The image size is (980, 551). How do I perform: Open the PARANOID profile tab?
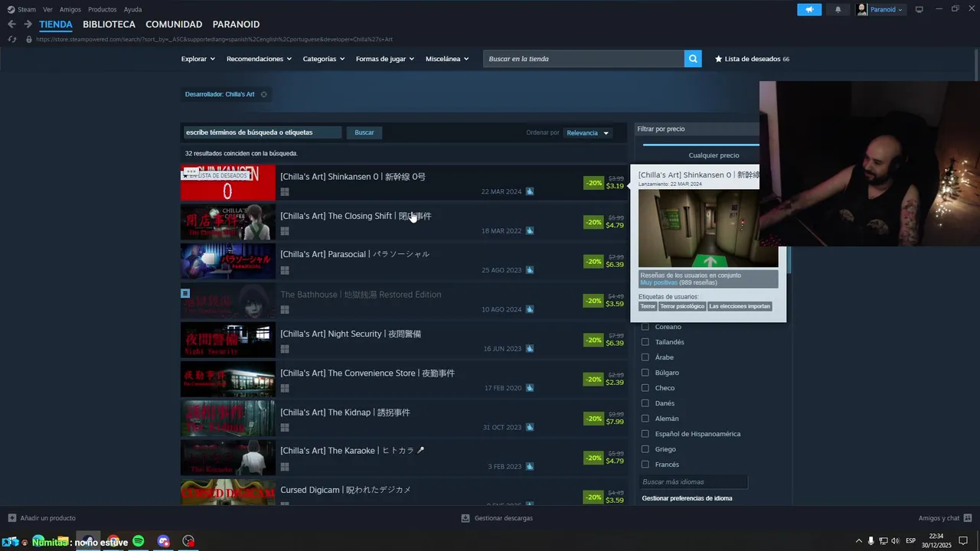(x=236, y=24)
